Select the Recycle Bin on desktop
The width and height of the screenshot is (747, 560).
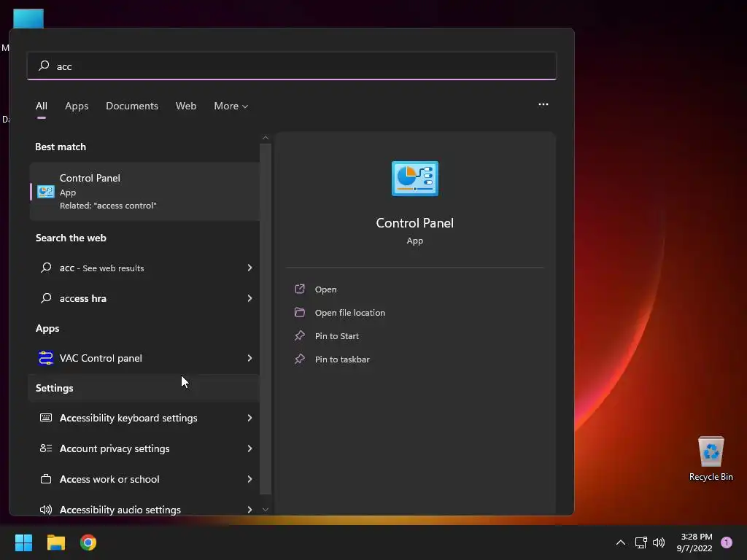click(711, 459)
